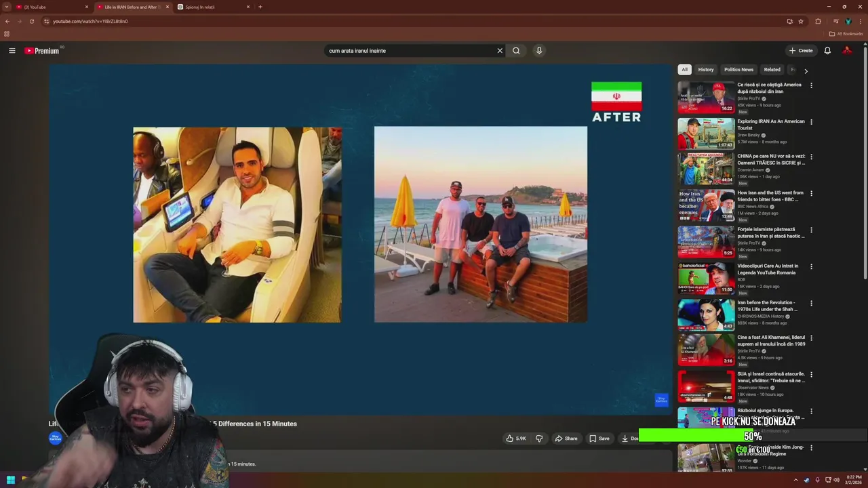Open the Chrome three-dot menu
This screenshot has height=488, width=868.
click(x=861, y=21)
